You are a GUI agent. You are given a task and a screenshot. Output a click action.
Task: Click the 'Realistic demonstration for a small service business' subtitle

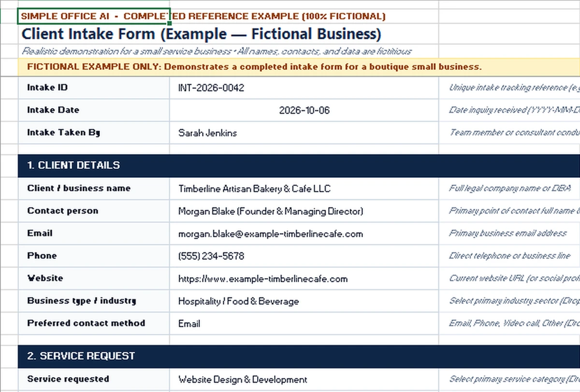click(x=217, y=51)
